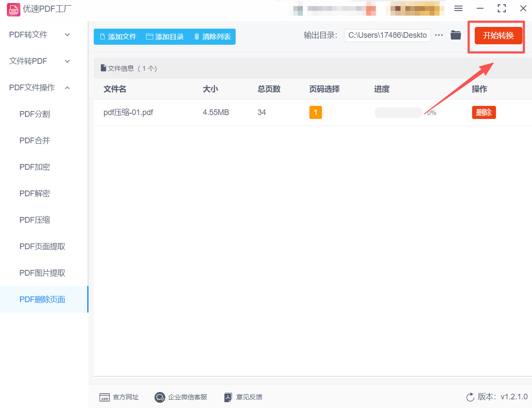Viewport: 532px width, 408px height.
Task: Collapse the PDF文件操作 section
Action: (x=38, y=87)
